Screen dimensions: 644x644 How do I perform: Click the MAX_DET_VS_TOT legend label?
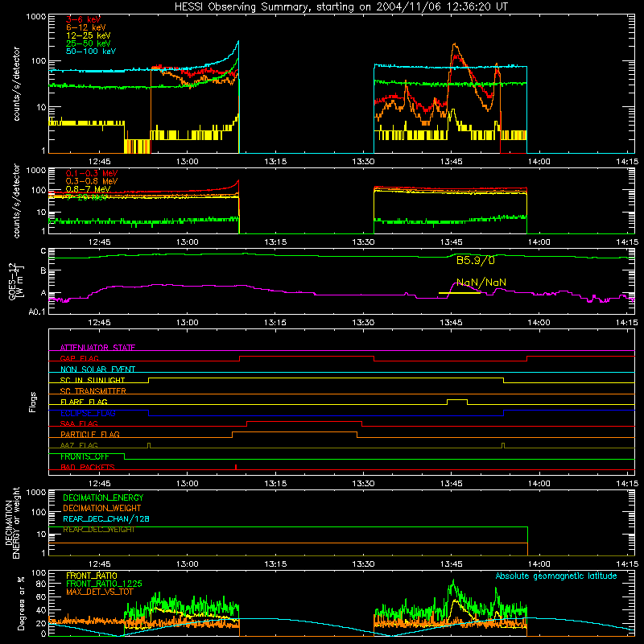100,592
